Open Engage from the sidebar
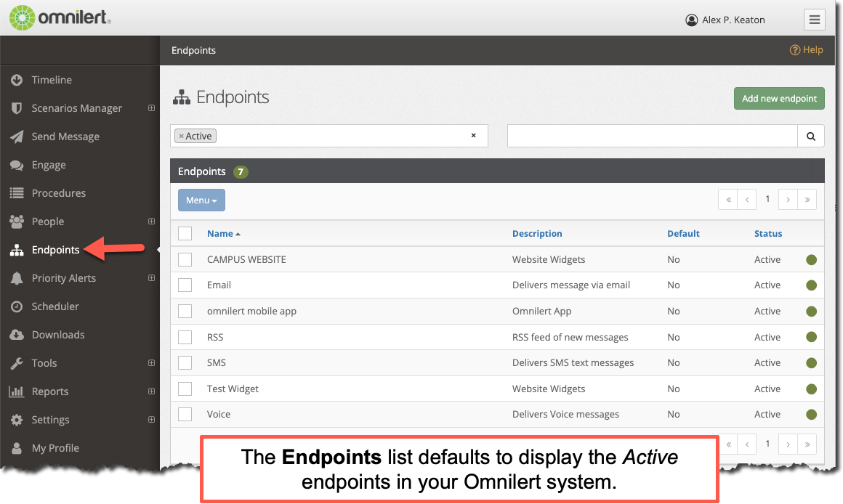This screenshot has width=843, height=504. (x=49, y=165)
